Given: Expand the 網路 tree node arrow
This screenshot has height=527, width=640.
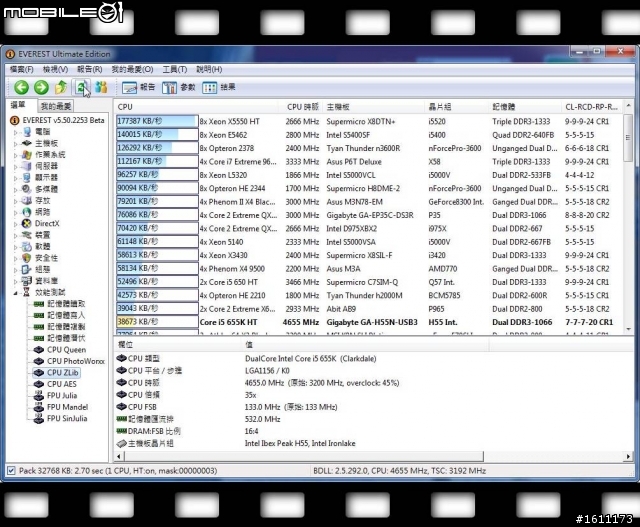Looking at the screenshot, I should 16,212.
